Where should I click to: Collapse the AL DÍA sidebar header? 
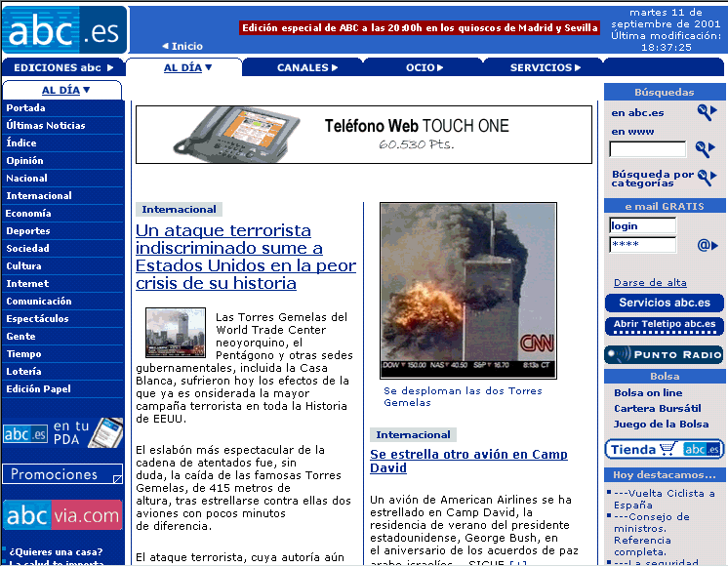coord(65,90)
